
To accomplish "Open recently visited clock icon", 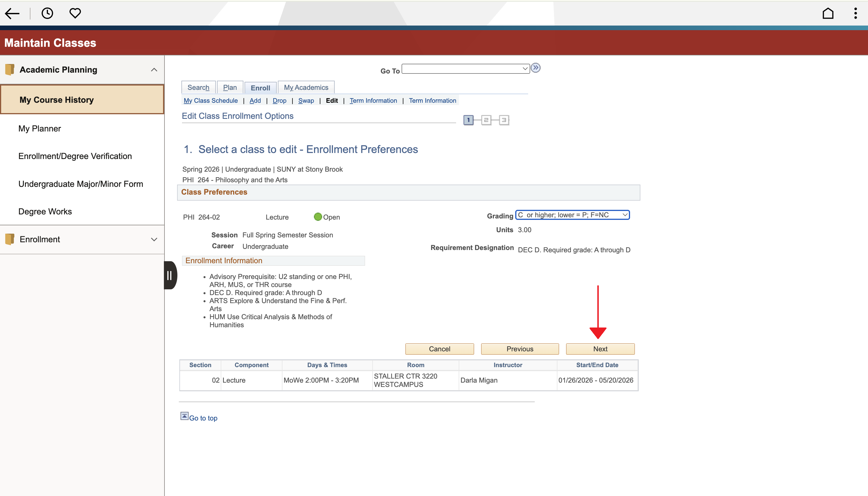I will [x=47, y=13].
